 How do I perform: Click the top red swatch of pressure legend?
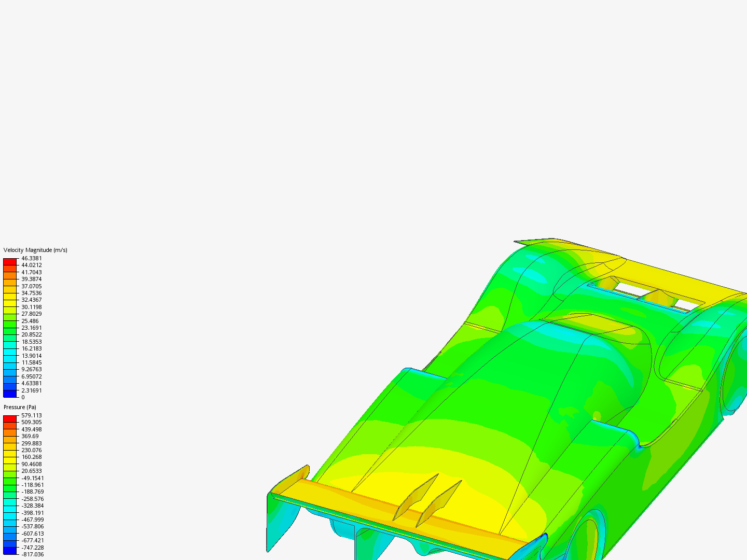(10, 419)
